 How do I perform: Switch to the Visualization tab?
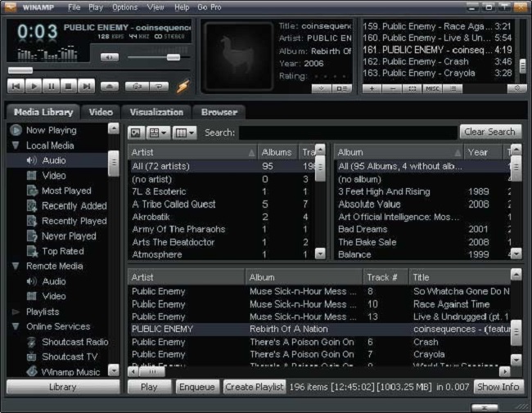pos(156,112)
